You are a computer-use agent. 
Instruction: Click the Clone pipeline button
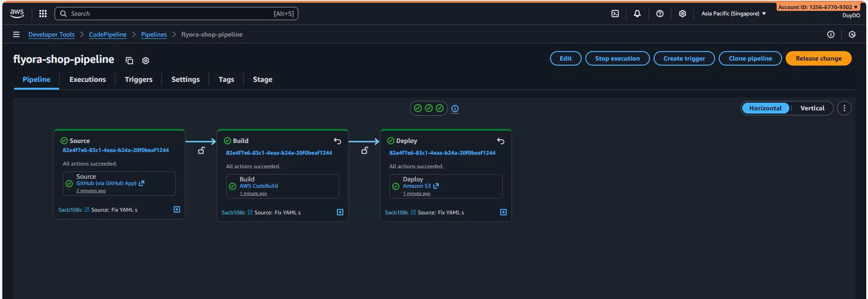click(750, 58)
